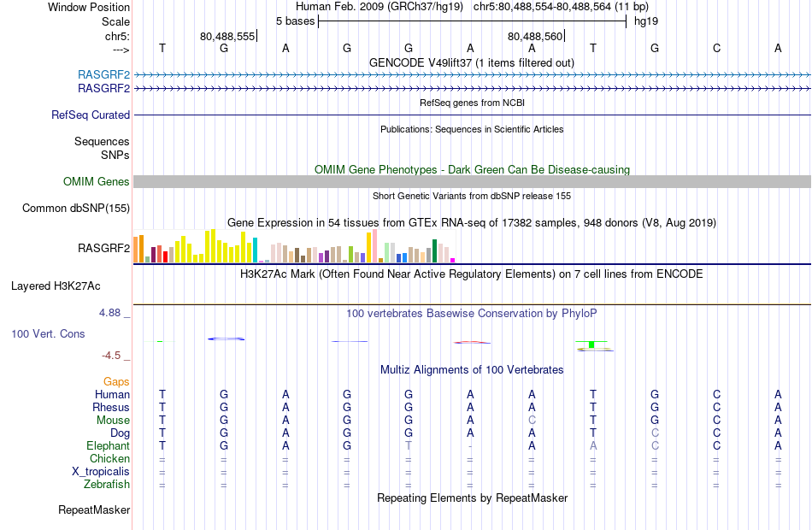The image size is (812, 530).
Task: Click 'Short Genetic Variants from dbSNP release 155'
Action: point(472,196)
